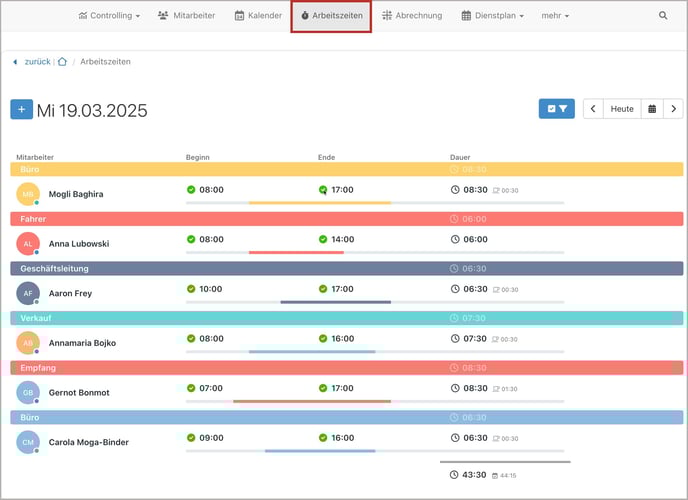Screen dimensions: 688x500
Task: Click the 01:30 break icon for Gernot Bonmot
Action: coord(495,389)
